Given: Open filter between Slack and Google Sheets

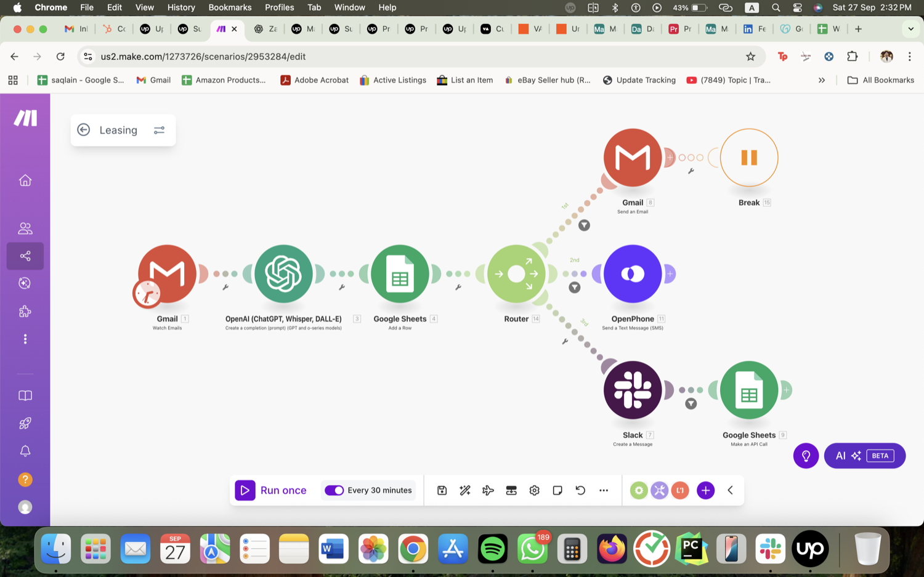Looking at the screenshot, I should (x=691, y=404).
